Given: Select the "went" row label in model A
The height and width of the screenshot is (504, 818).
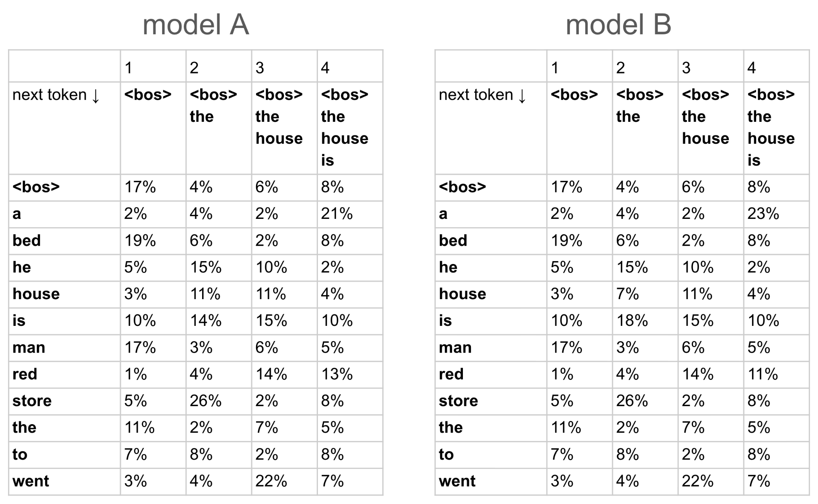Looking at the screenshot, I should (x=31, y=481).
